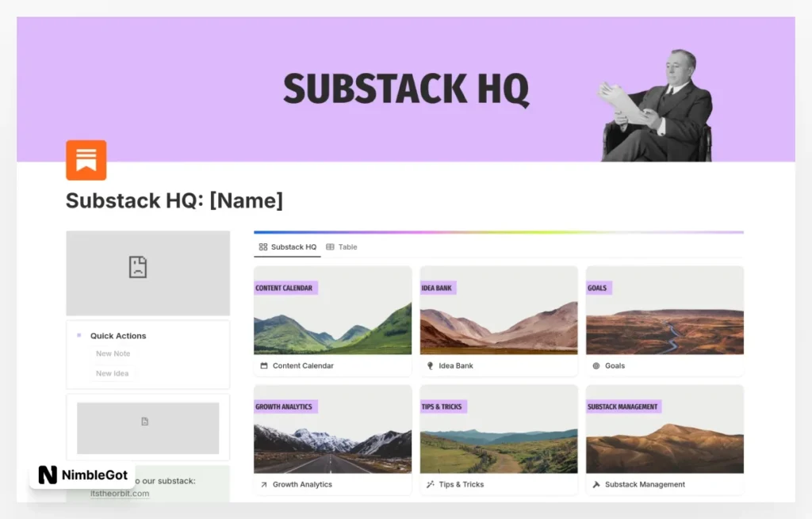Click the target icon next to Goals
The height and width of the screenshot is (519, 812).
[596, 365]
